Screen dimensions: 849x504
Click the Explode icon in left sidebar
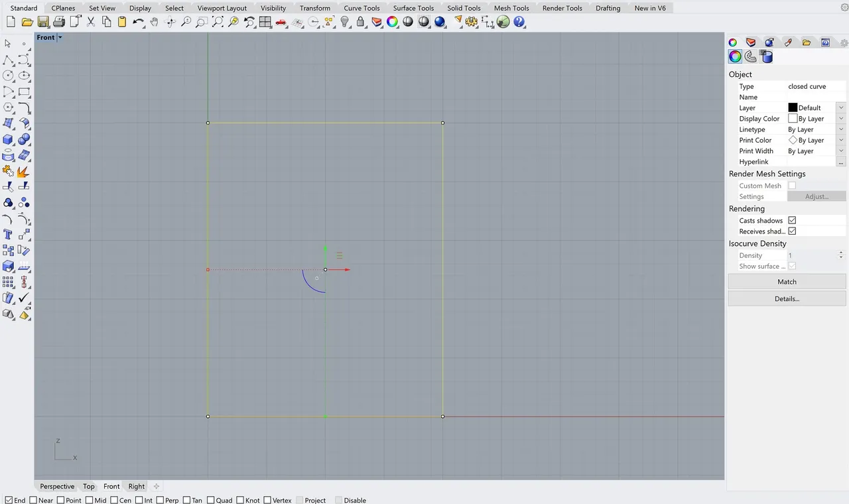click(x=24, y=171)
